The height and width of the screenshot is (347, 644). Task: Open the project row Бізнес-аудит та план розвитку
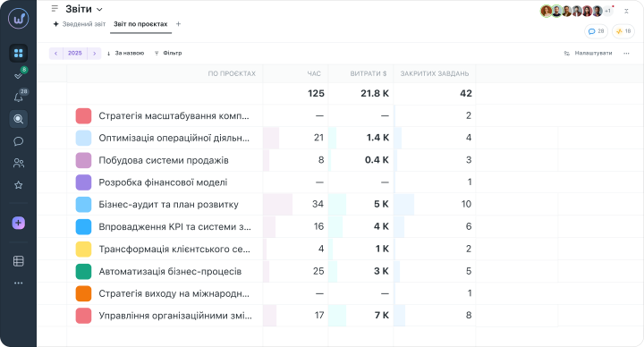(271, 205)
